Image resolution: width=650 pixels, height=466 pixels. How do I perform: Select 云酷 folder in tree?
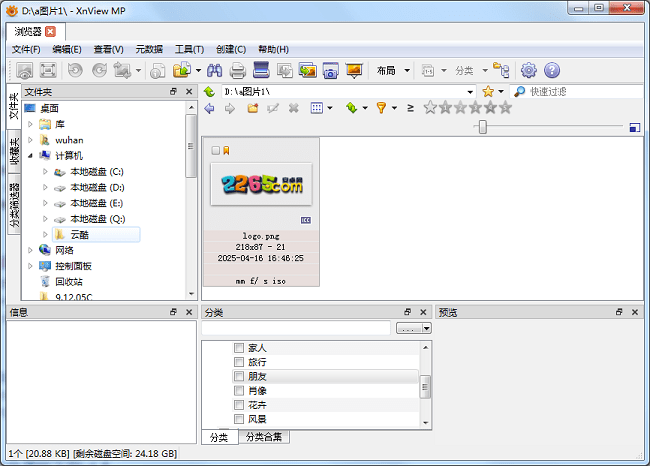[x=96, y=235]
